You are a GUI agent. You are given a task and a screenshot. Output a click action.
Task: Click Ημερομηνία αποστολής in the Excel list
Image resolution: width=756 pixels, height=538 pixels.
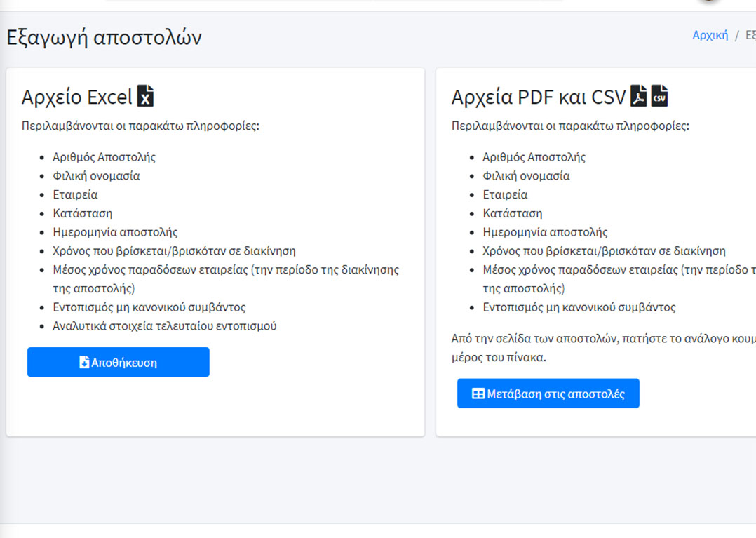pos(115,232)
